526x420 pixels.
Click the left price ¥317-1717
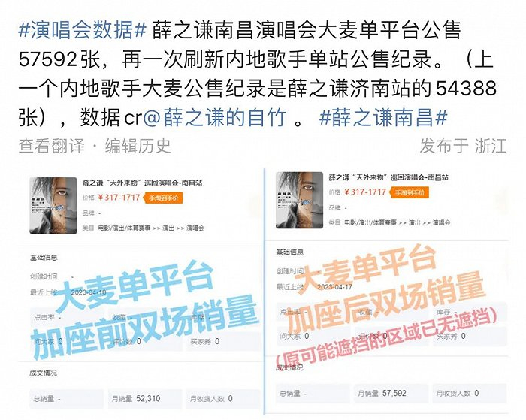(119, 198)
